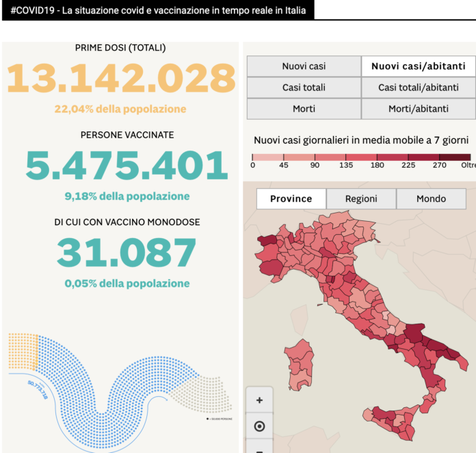
Task: Click the 5.475.401 persone vaccinate figure
Action: [127, 166]
